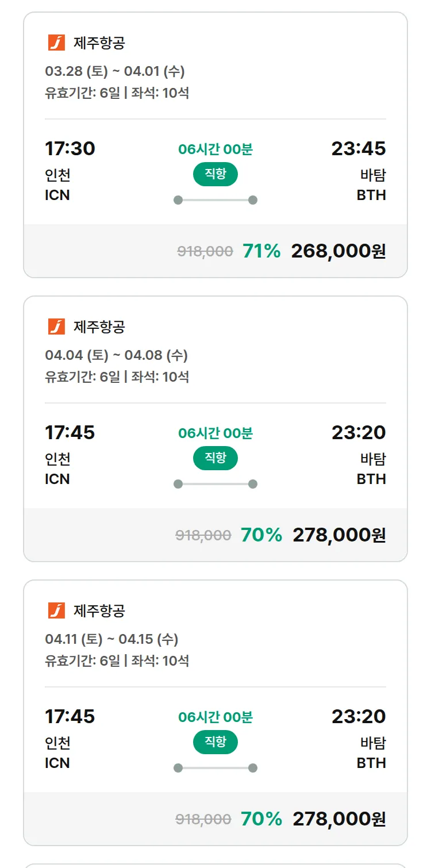Open the 04.11 (토) ~ 04.15 (수) date range

pyautogui.click(x=111, y=640)
